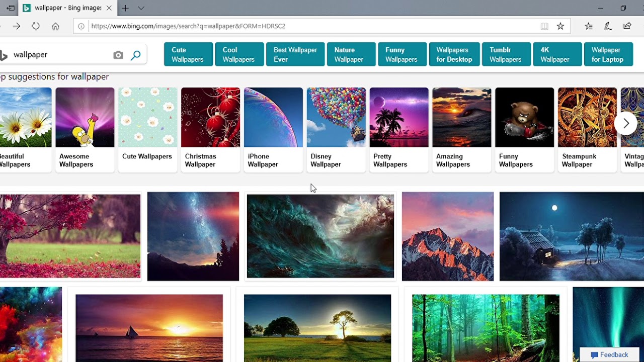
Task: Reload the page with the refresh icon
Action: point(36,26)
